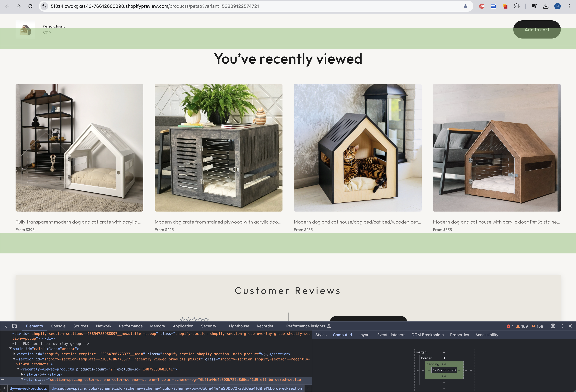Activate the DevTools inspect element picker

(x=5, y=326)
